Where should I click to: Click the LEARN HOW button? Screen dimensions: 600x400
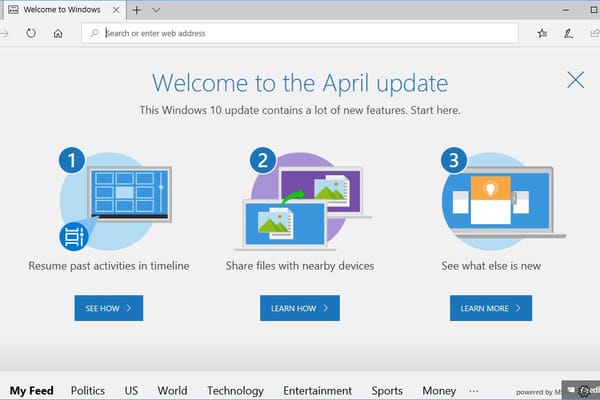[300, 308]
